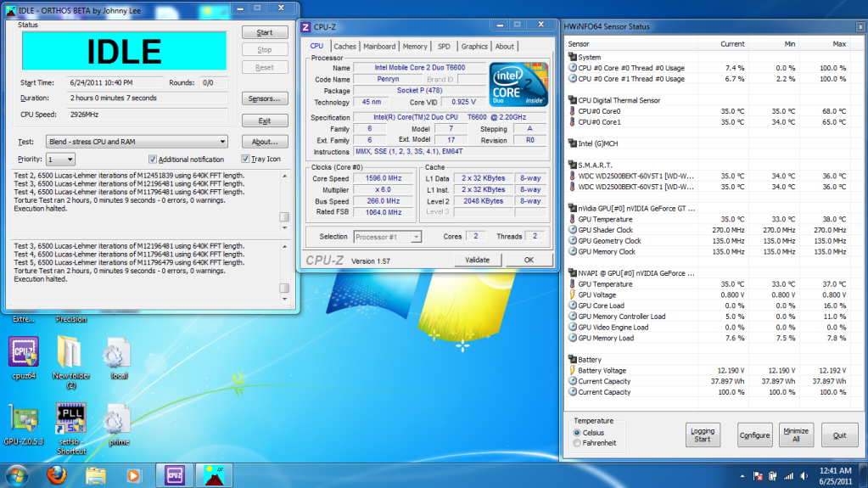Click the Configure button in HWiNFO64
This screenshot has height=488, width=868.
tap(754, 435)
